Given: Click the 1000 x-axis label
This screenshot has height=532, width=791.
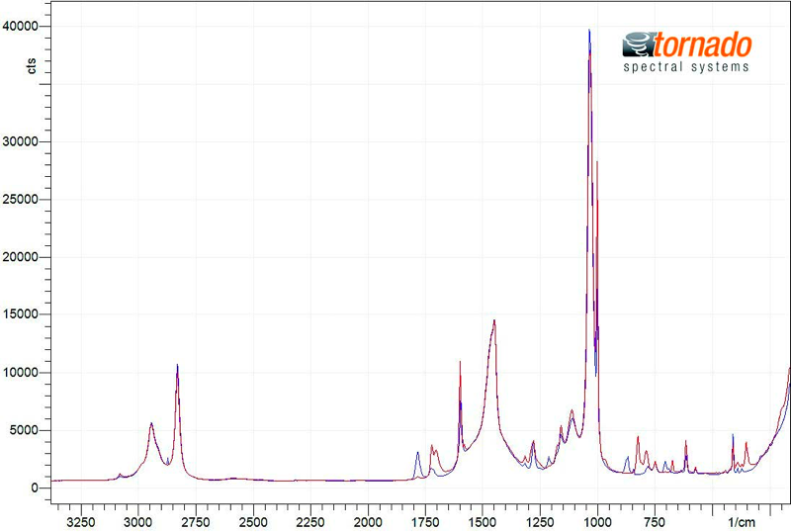Looking at the screenshot, I should point(598,522).
